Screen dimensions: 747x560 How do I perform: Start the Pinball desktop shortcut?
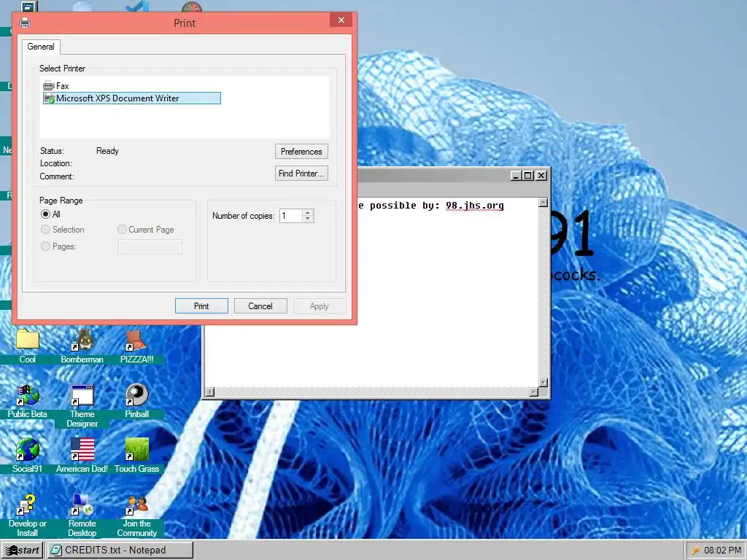click(x=136, y=394)
